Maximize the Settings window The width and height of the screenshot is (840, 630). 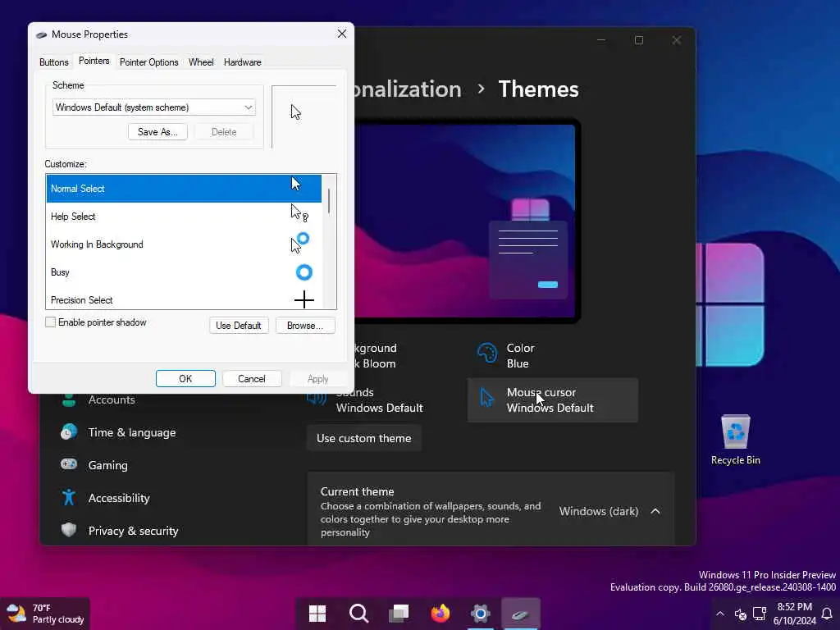[x=638, y=40]
